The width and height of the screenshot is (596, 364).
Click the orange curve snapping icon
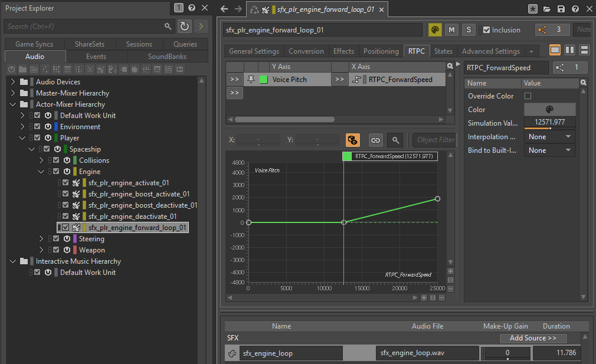pos(353,140)
